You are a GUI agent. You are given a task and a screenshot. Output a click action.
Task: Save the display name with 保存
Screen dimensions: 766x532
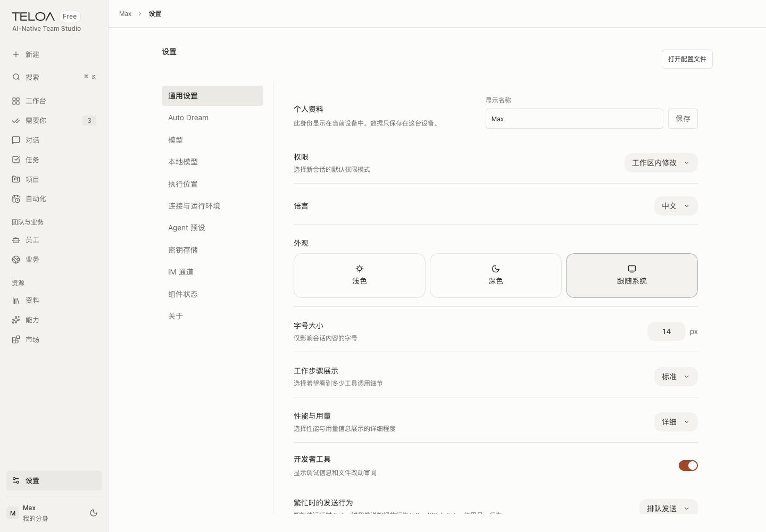[x=683, y=119]
